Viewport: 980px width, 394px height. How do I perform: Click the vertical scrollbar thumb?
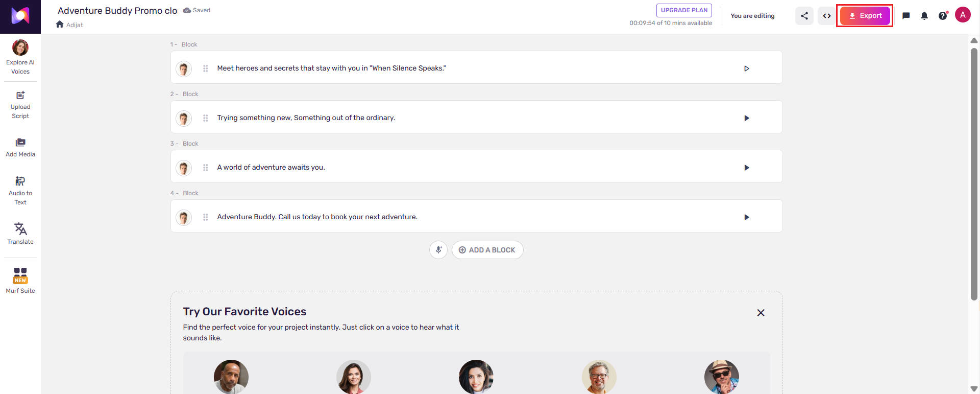click(974, 174)
